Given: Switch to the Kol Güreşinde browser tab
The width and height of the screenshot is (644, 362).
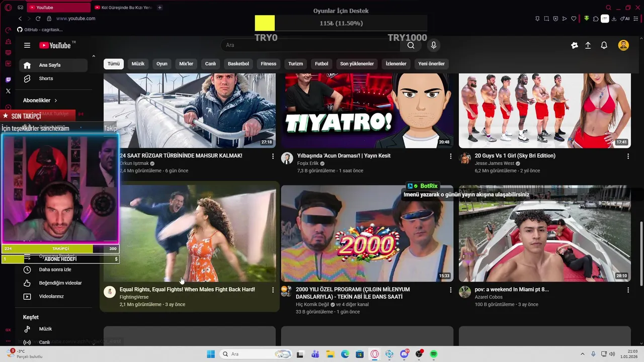Looking at the screenshot, I should 123,8.
